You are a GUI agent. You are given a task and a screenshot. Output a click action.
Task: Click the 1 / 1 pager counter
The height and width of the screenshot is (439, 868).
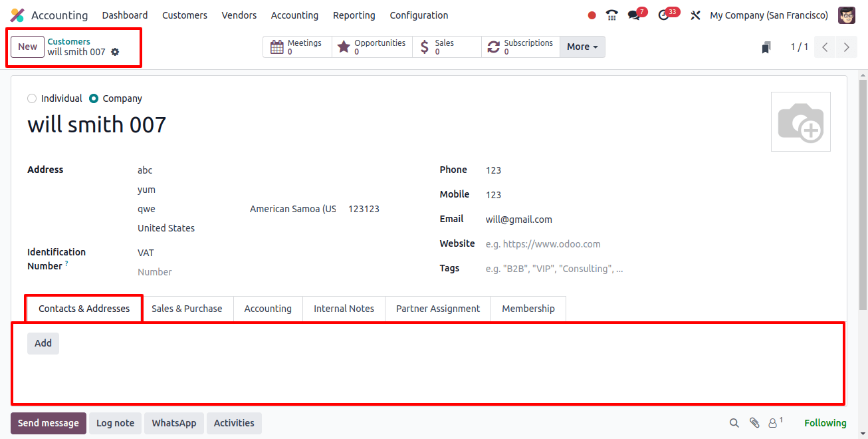[800, 47]
